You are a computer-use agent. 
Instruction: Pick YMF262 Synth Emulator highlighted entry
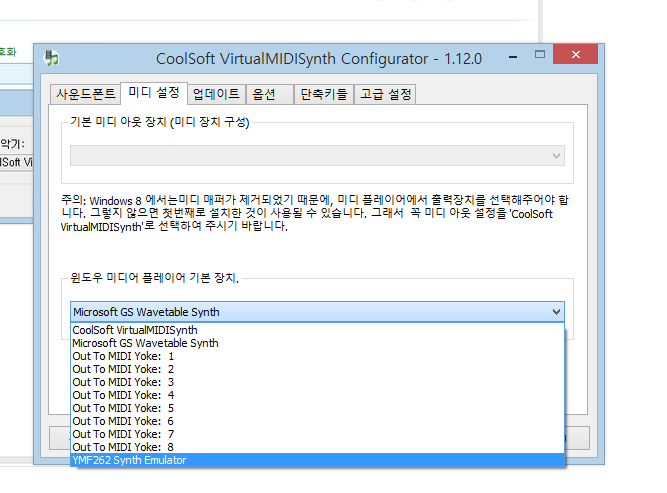pyautogui.click(x=317, y=460)
